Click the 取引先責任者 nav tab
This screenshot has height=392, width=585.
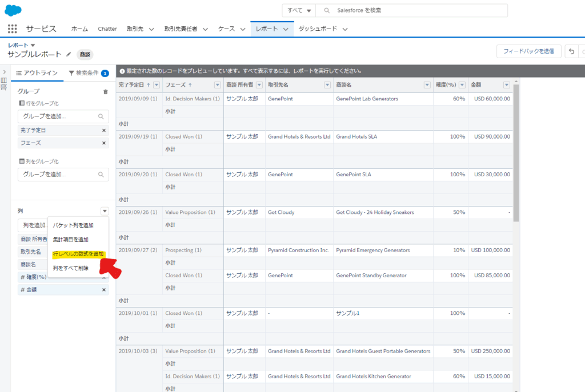click(x=181, y=29)
